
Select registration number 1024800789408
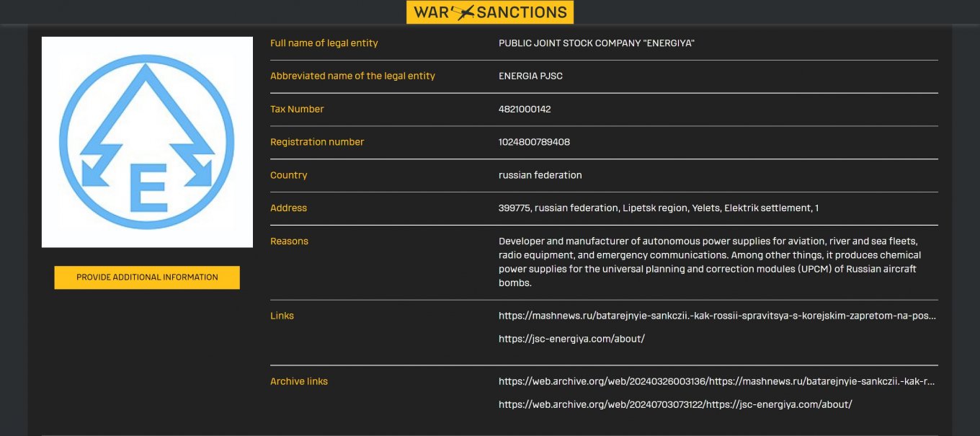pyautogui.click(x=534, y=142)
